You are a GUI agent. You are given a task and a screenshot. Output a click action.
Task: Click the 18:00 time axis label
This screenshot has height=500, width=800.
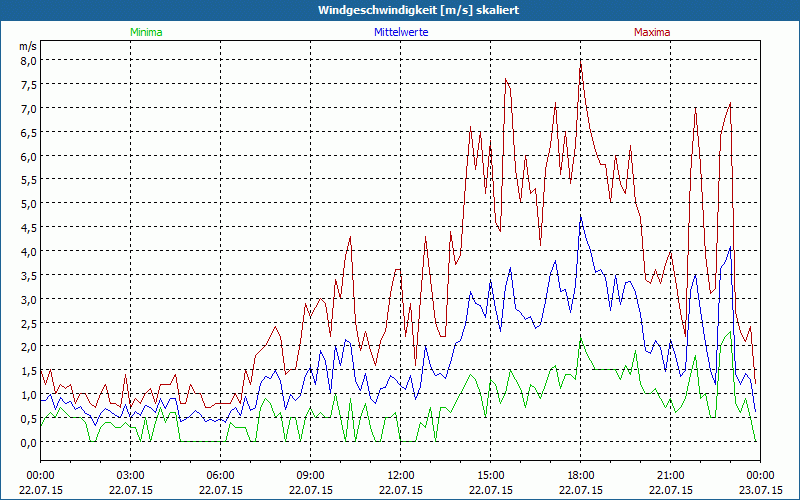pyautogui.click(x=581, y=476)
